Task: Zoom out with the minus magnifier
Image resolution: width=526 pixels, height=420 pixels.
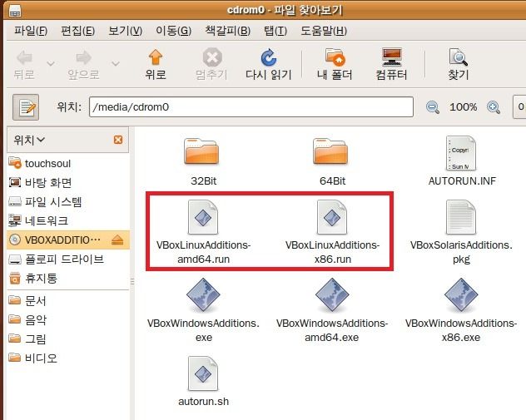Action: point(433,107)
